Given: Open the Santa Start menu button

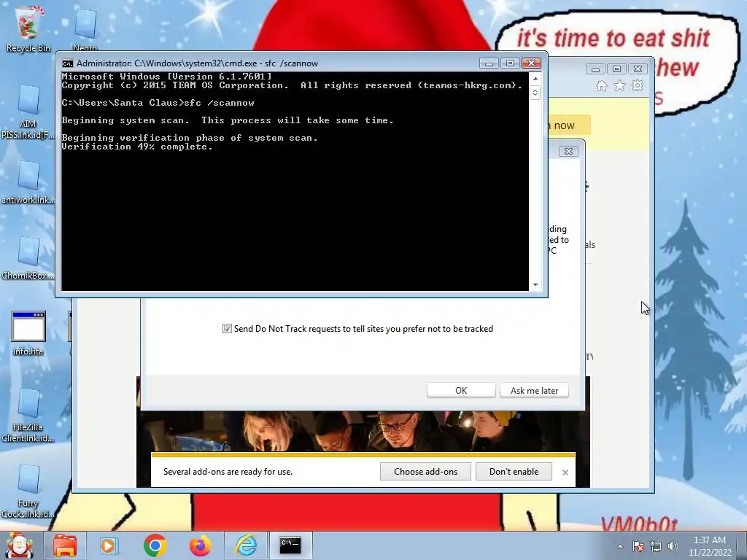Looking at the screenshot, I should pyautogui.click(x=20, y=545).
